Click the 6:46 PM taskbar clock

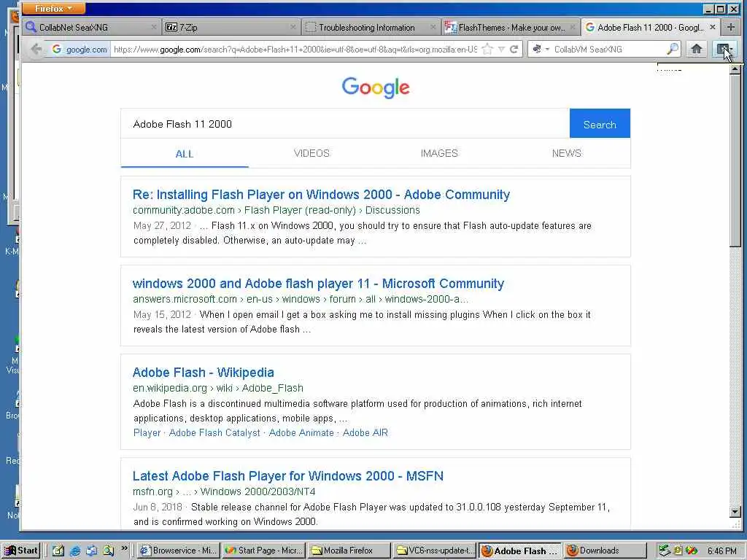[x=721, y=551]
